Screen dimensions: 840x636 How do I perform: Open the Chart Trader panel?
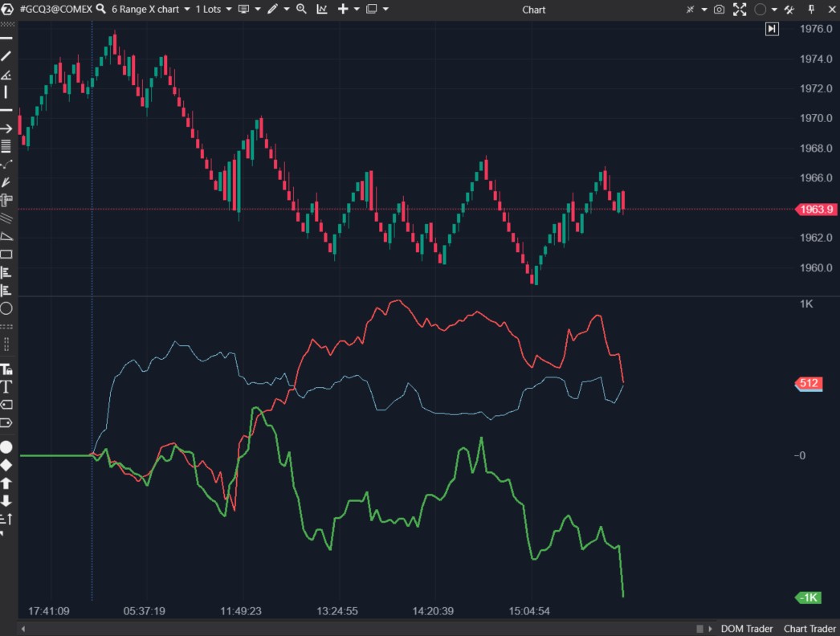pyautogui.click(x=809, y=629)
